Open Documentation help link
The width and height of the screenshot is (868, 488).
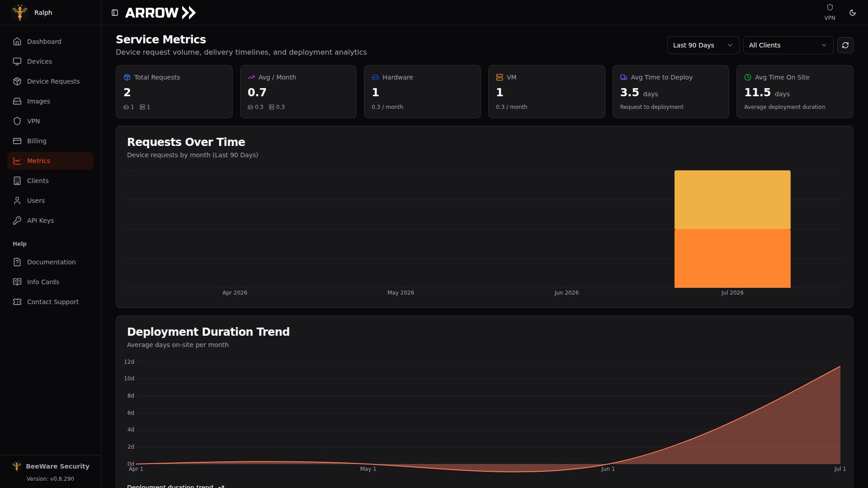click(x=50, y=262)
